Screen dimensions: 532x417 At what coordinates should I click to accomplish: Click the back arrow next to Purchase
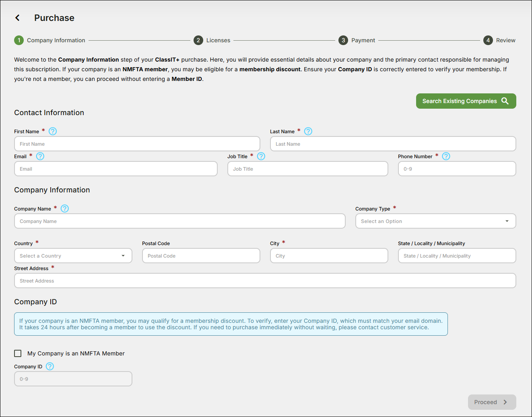[x=17, y=18]
